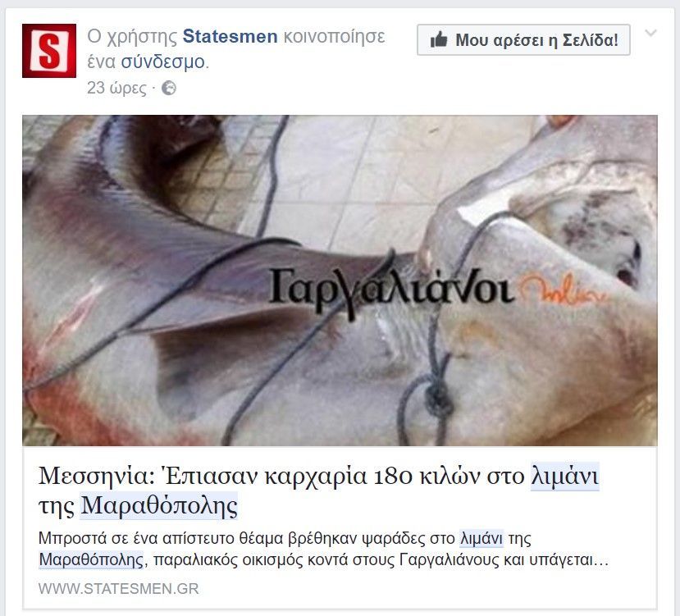This screenshot has height=616, width=680.
Task: Click the description text starting Μπροστά σε ένα
Action: pyautogui.click(x=323, y=550)
